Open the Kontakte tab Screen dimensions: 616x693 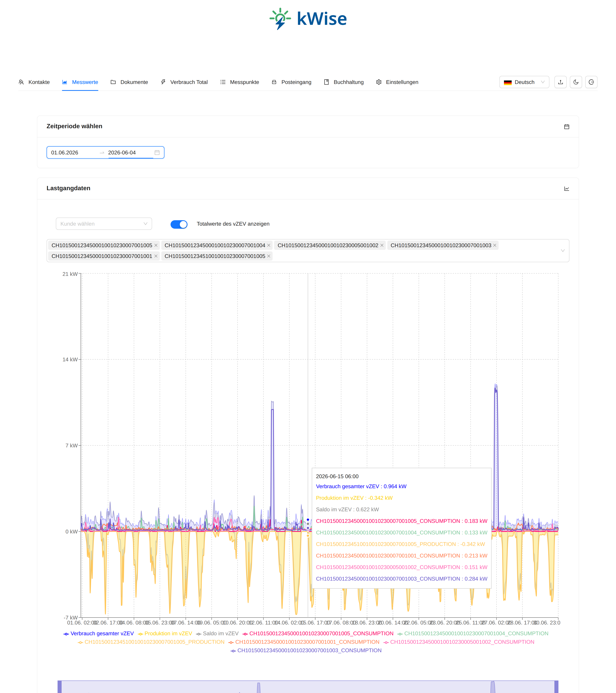pos(34,82)
